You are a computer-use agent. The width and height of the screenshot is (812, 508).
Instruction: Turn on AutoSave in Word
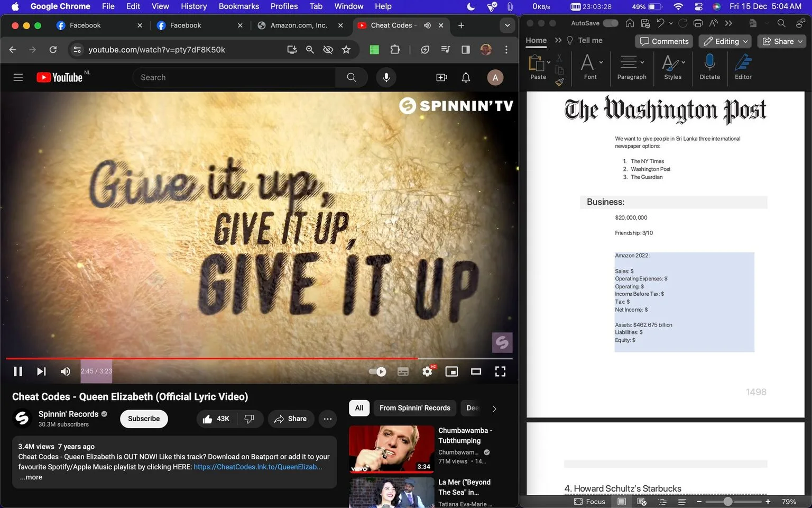[x=610, y=23]
